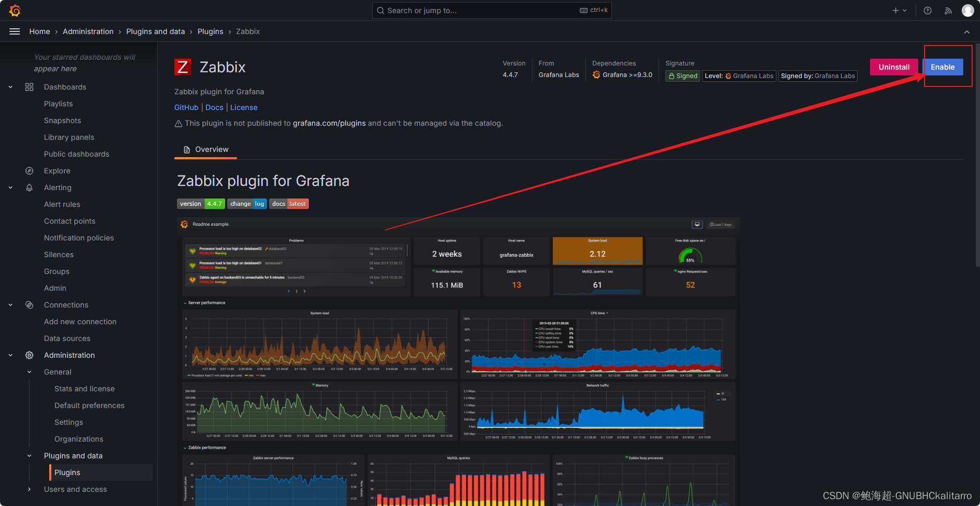Image resolution: width=980 pixels, height=506 pixels.
Task: Click the docs latest badge
Action: [x=289, y=204]
